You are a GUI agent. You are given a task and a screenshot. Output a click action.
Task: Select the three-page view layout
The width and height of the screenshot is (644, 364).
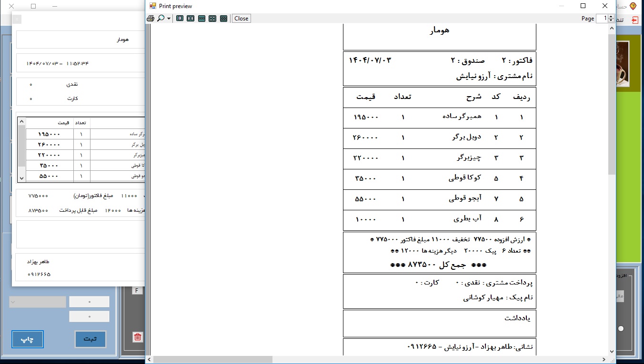(201, 19)
